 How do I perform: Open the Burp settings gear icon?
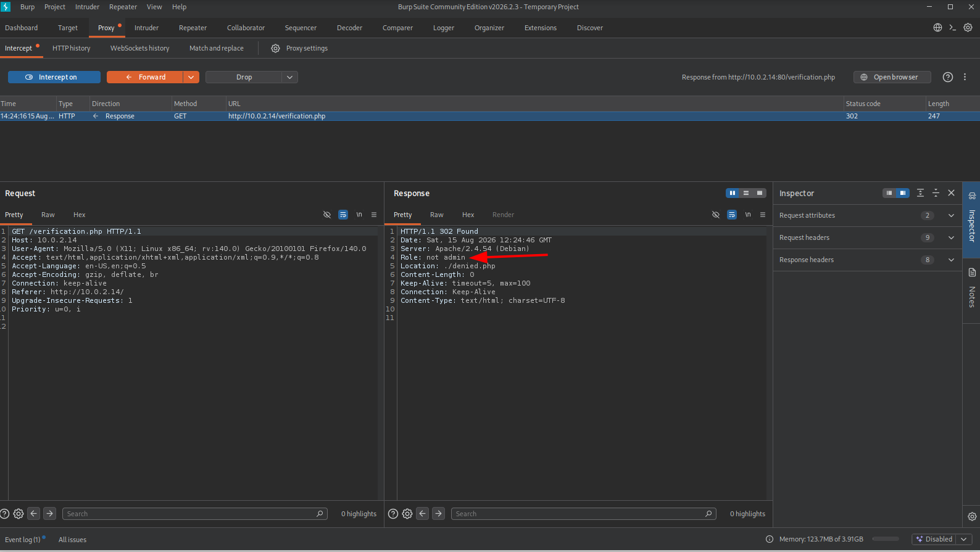tap(968, 28)
